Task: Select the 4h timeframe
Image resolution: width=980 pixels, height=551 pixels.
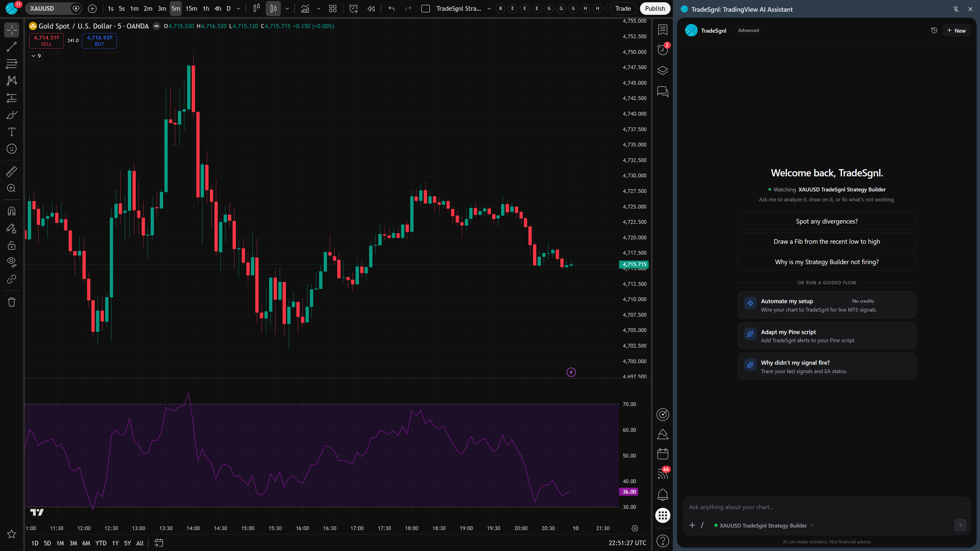Action: (x=217, y=8)
